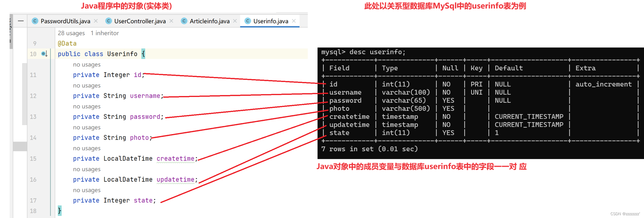
Task: Click the @Data annotation
Action: click(67, 43)
